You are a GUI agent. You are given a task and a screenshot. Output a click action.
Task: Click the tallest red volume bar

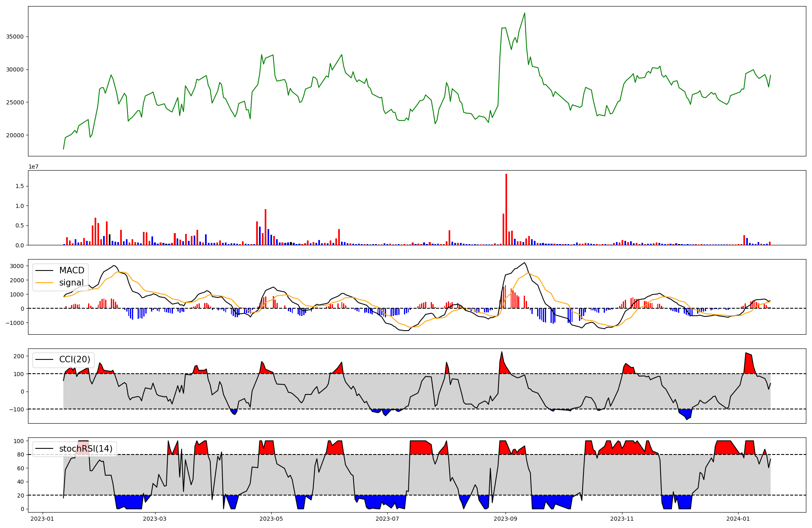[x=506, y=210]
